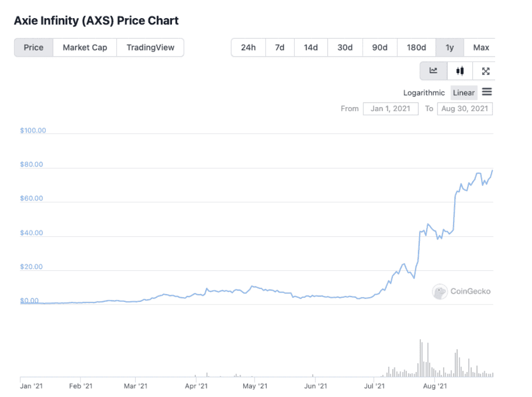Set time range to 7d
The image size is (532, 397).
click(x=280, y=47)
